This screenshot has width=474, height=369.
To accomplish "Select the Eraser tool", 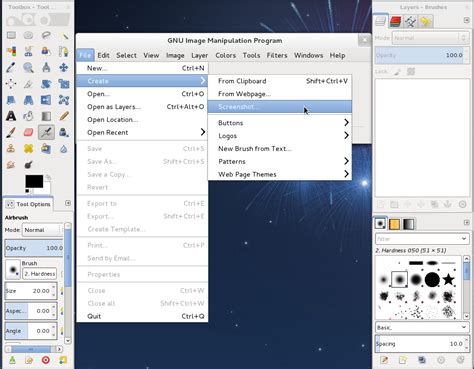I will tap(28, 132).
